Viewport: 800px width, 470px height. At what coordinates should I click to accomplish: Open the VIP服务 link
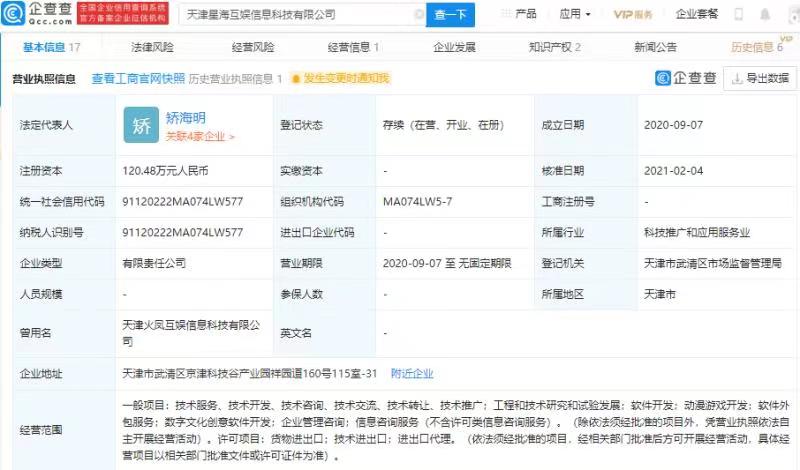click(x=633, y=14)
